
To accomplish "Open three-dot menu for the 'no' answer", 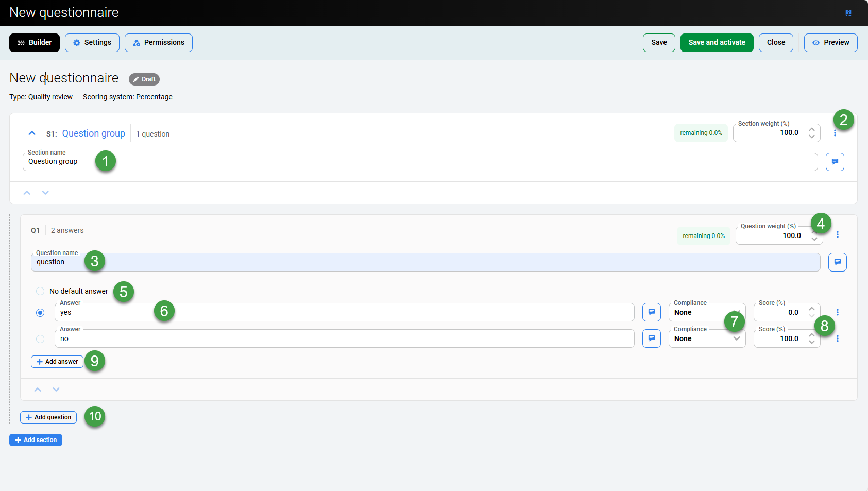I will click(x=837, y=338).
